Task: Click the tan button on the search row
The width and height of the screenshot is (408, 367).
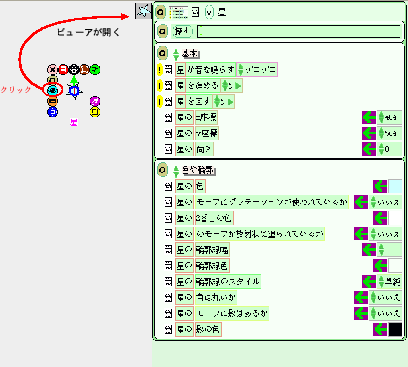Action: click(x=162, y=32)
